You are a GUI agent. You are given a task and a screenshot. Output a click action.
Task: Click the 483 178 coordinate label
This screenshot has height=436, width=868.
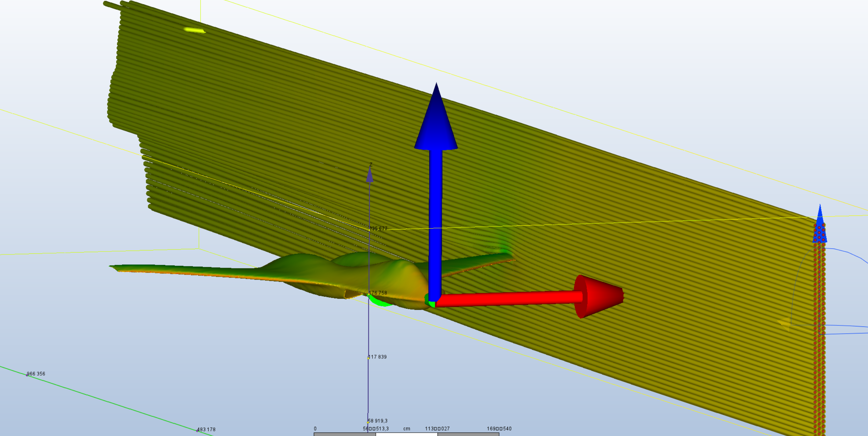[x=206, y=429]
